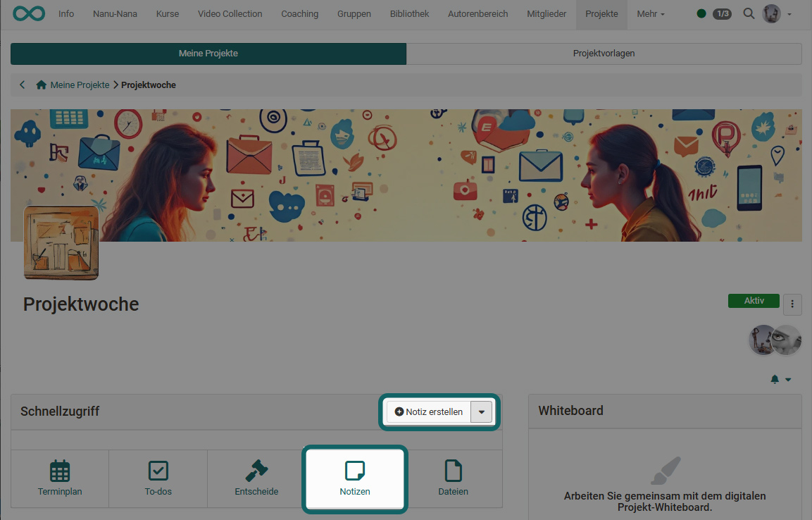Open To-dos checklist quick access
Screen dimensions: 812x520
[x=158, y=478]
